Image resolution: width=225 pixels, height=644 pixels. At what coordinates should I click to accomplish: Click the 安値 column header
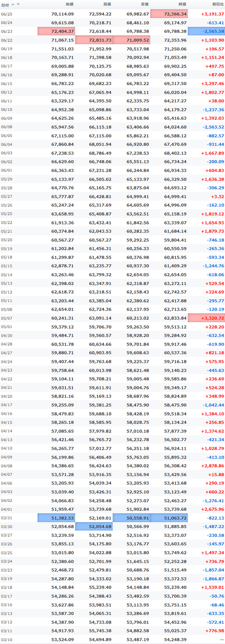click(x=145, y=4)
